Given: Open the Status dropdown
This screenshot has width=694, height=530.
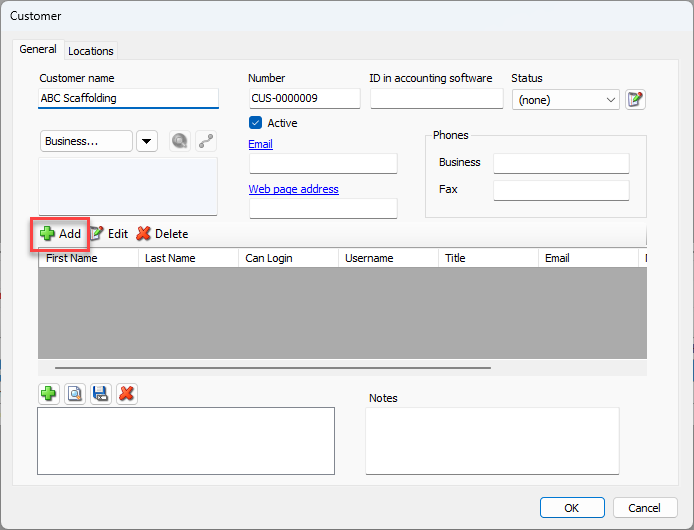Looking at the screenshot, I should coord(566,100).
